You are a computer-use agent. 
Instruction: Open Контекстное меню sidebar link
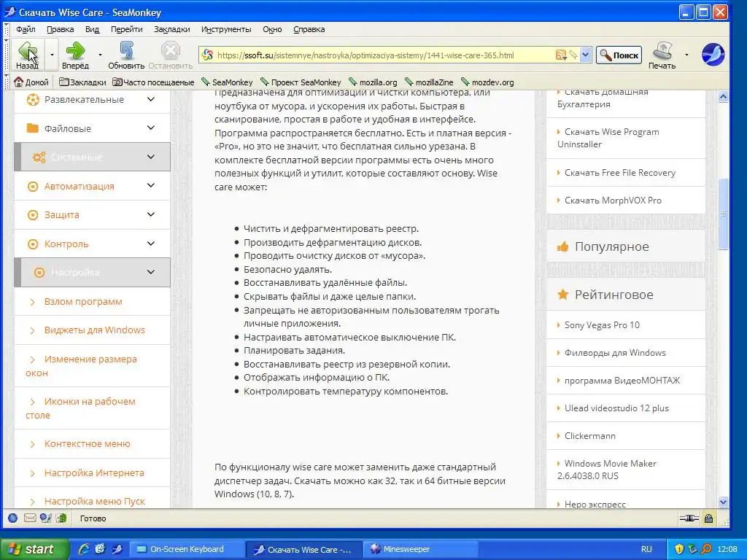(88, 444)
